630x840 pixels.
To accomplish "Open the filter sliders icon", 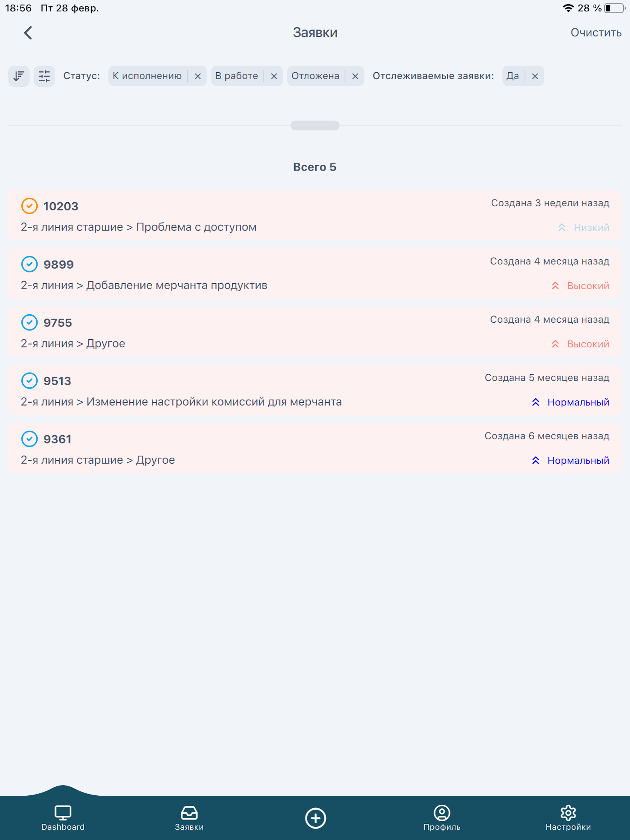I will coord(45,76).
